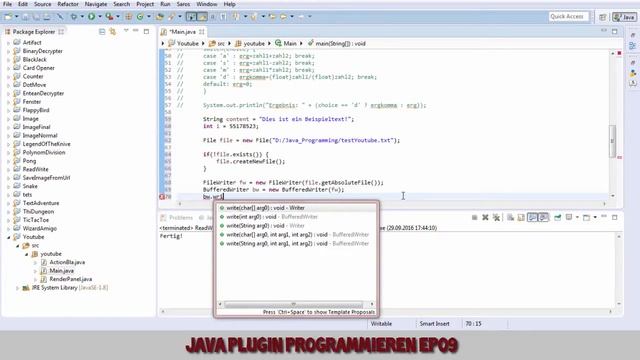Viewport: 640px width, 360px height.
Task: Open the perspective switcher icon beside Quick Access
Action: pos(602,17)
